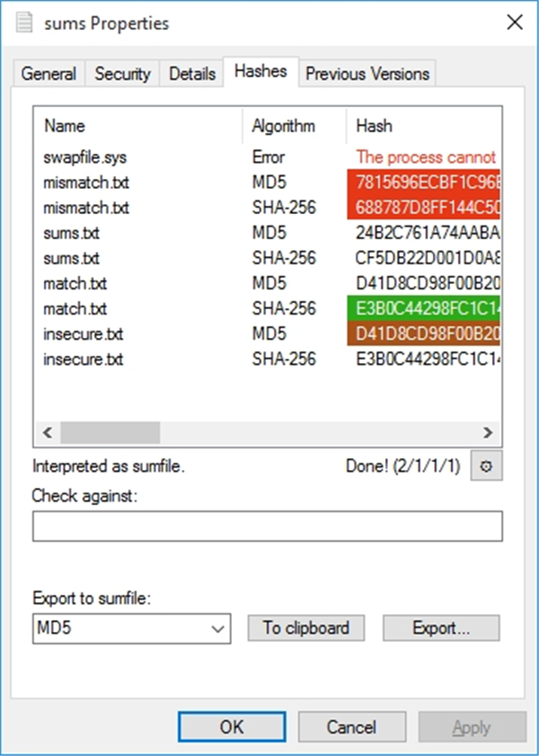Image resolution: width=539 pixels, height=756 pixels.
Task: Focus the Check against input field
Action: click(x=267, y=526)
